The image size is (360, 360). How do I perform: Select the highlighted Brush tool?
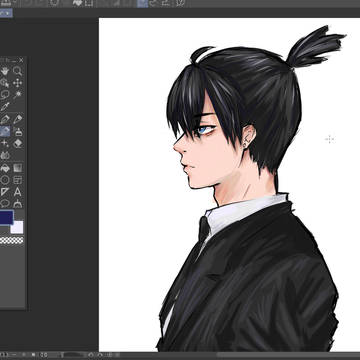[4, 131]
